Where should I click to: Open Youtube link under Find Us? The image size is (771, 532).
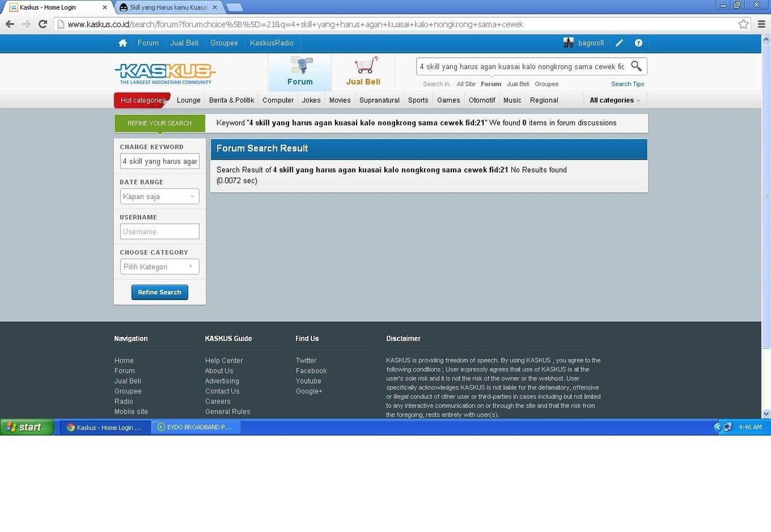308,381
